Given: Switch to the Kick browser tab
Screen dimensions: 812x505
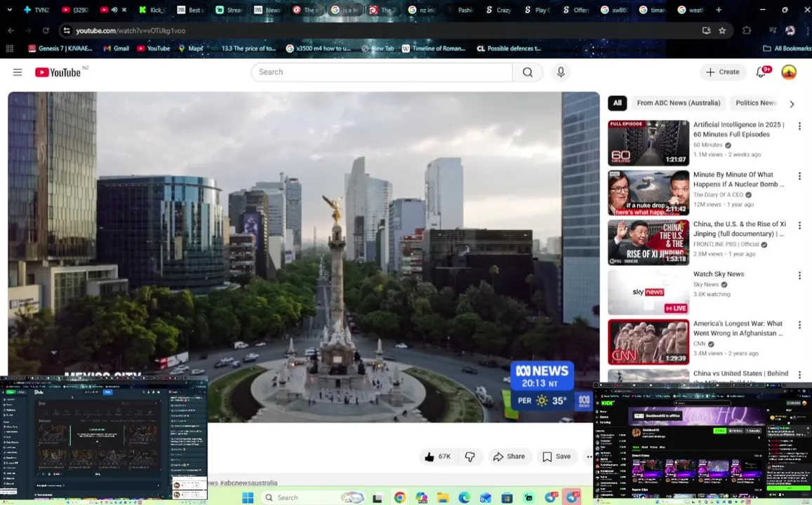Looking at the screenshot, I should [153, 10].
